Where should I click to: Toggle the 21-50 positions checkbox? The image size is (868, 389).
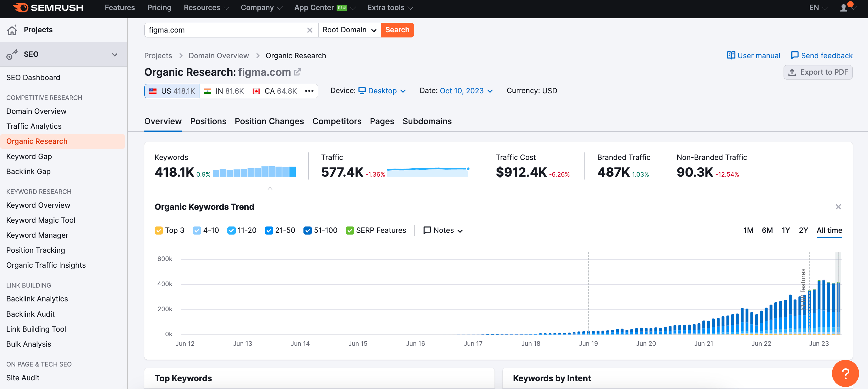[x=269, y=230]
